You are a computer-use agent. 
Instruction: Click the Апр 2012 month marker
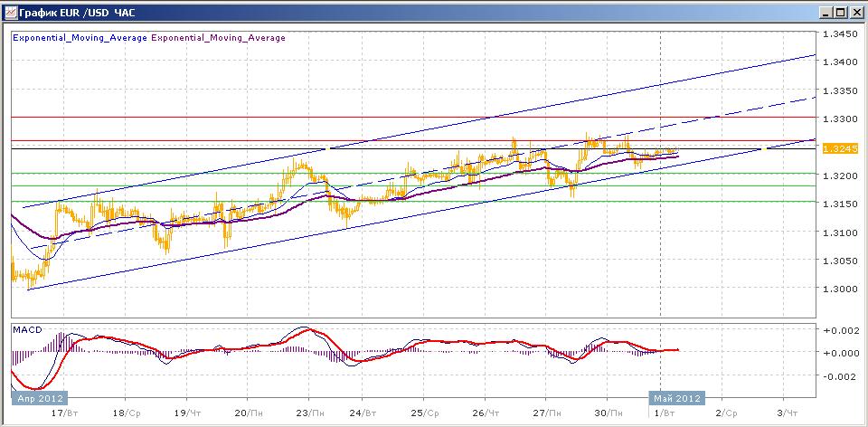click(x=36, y=398)
